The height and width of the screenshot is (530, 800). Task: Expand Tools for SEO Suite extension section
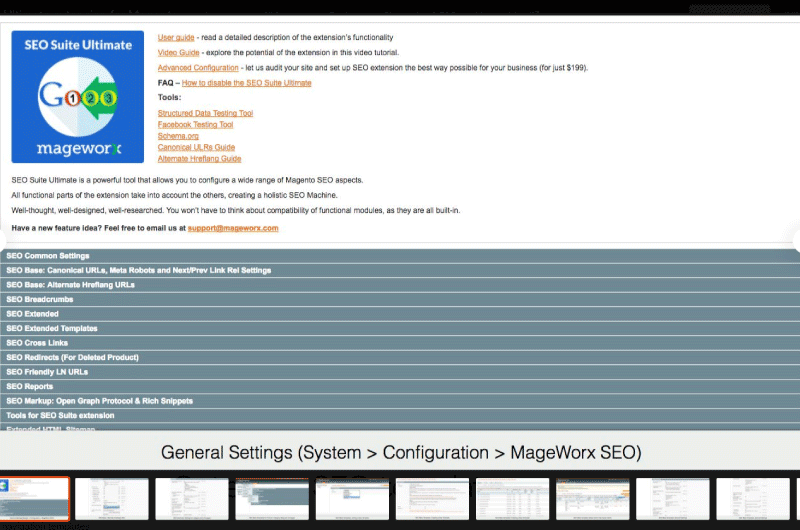click(400, 416)
